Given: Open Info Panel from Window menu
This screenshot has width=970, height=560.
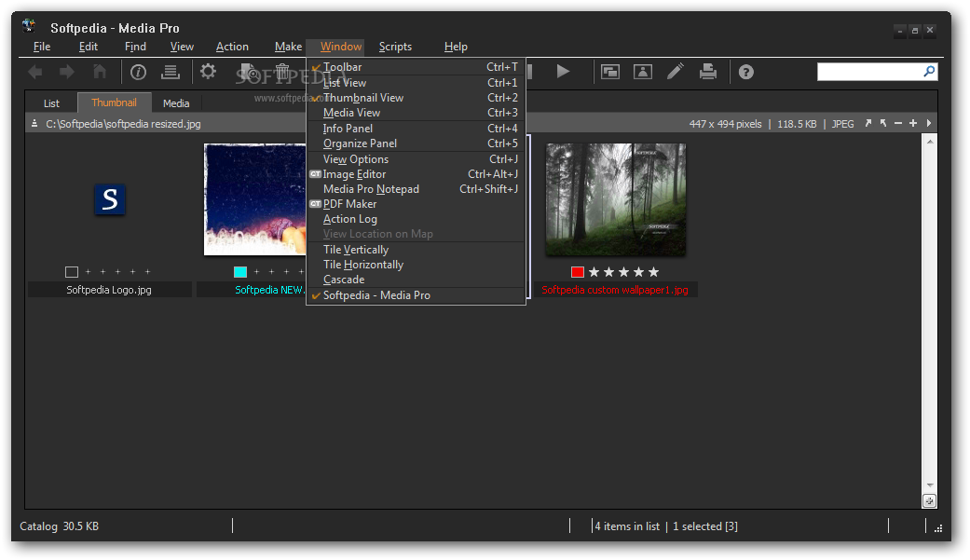Looking at the screenshot, I should 416,129.
